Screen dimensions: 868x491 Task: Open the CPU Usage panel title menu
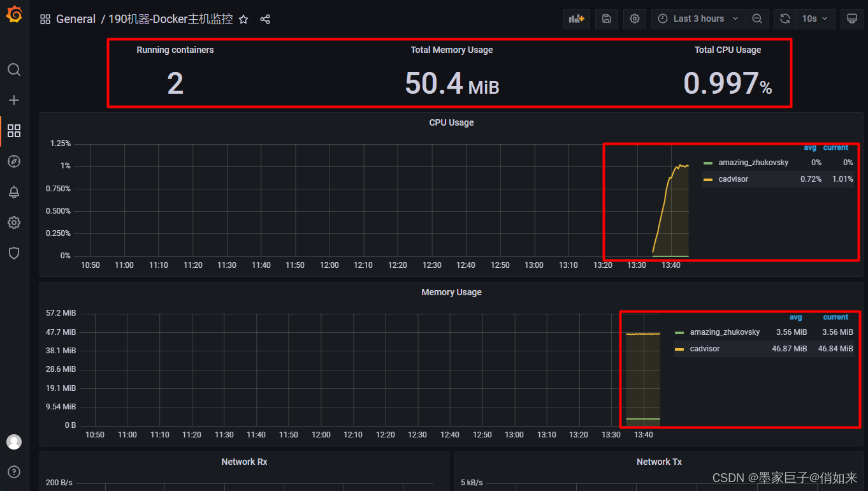[x=451, y=122]
